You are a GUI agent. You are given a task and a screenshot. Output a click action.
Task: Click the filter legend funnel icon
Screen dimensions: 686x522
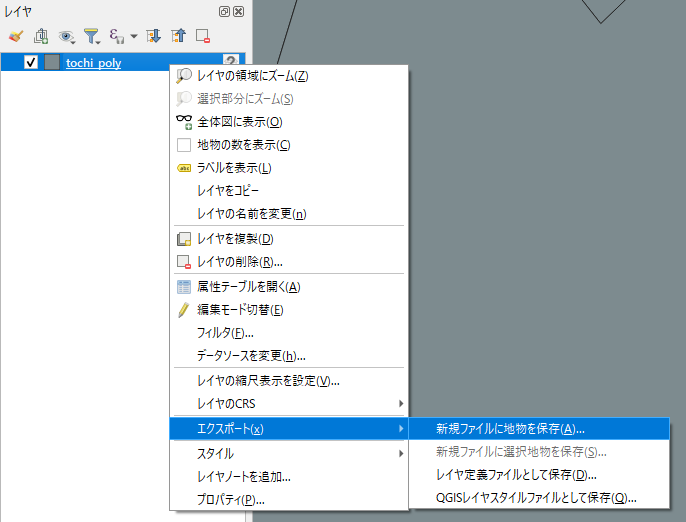coord(92,36)
